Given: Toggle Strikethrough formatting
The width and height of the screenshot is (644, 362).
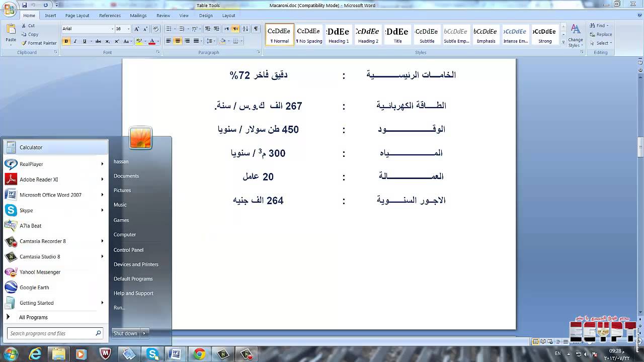Looking at the screenshot, I should [98, 41].
